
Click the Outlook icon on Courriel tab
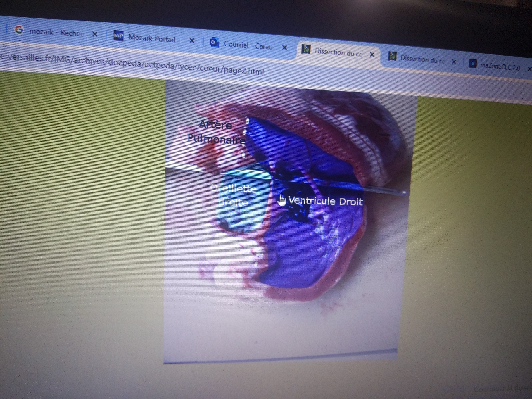[214, 43]
